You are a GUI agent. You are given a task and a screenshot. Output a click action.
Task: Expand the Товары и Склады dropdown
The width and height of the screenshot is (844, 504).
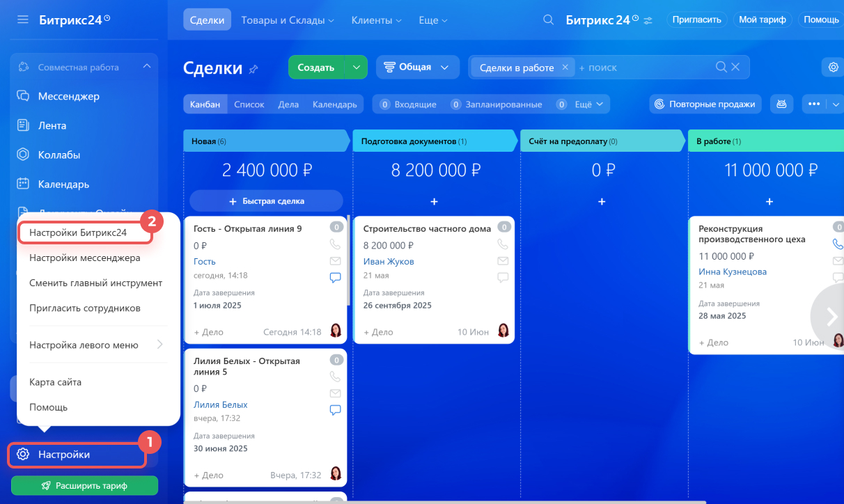pos(287,20)
